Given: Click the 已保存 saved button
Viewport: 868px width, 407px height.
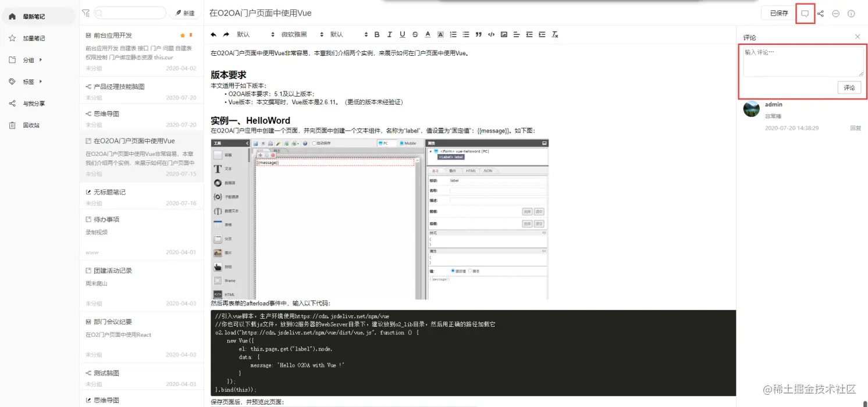Looking at the screenshot, I should pyautogui.click(x=778, y=13).
